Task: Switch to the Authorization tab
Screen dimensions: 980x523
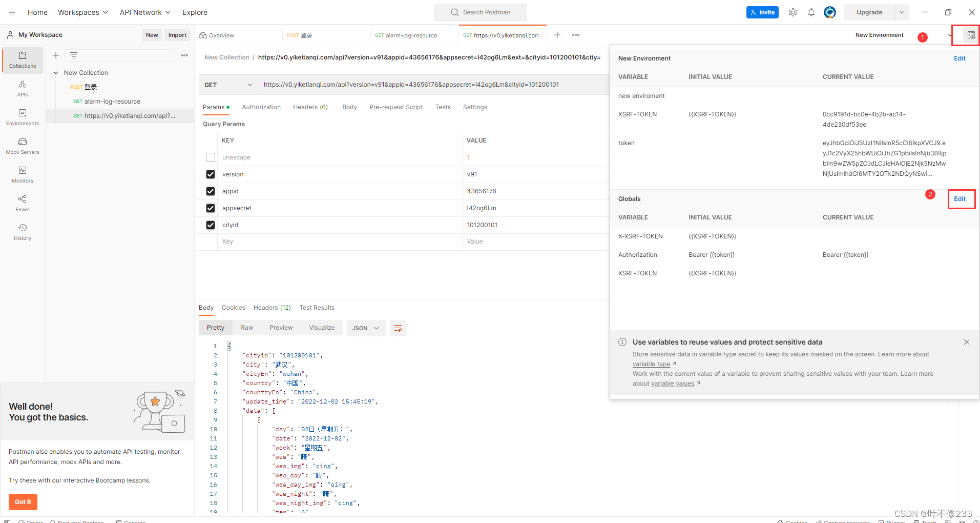Action: coord(261,107)
